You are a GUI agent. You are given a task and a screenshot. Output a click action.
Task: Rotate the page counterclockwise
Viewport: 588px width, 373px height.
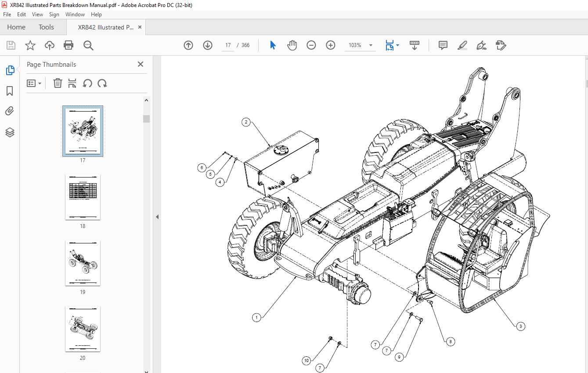[87, 83]
